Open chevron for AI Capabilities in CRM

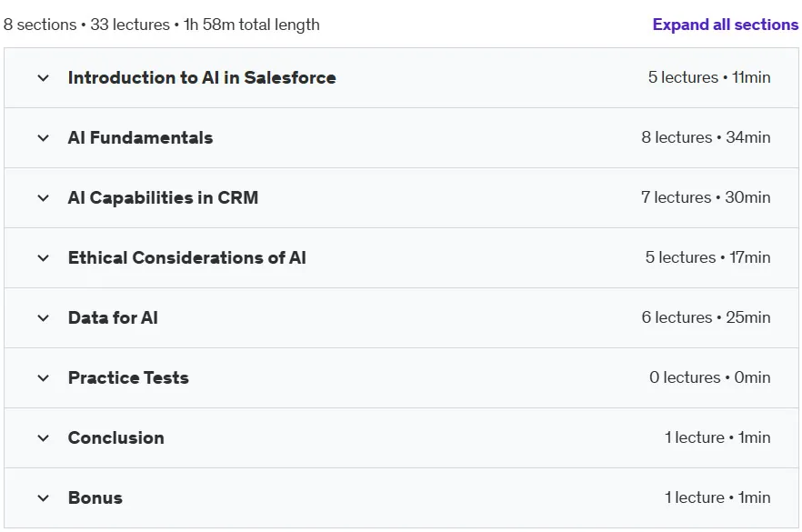coord(44,198)
